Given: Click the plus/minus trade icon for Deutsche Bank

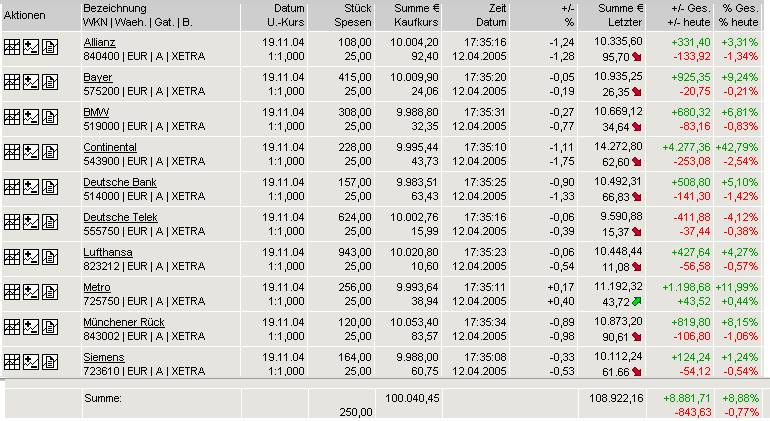Looking at the screenshot, I should (x=30, y=187).
